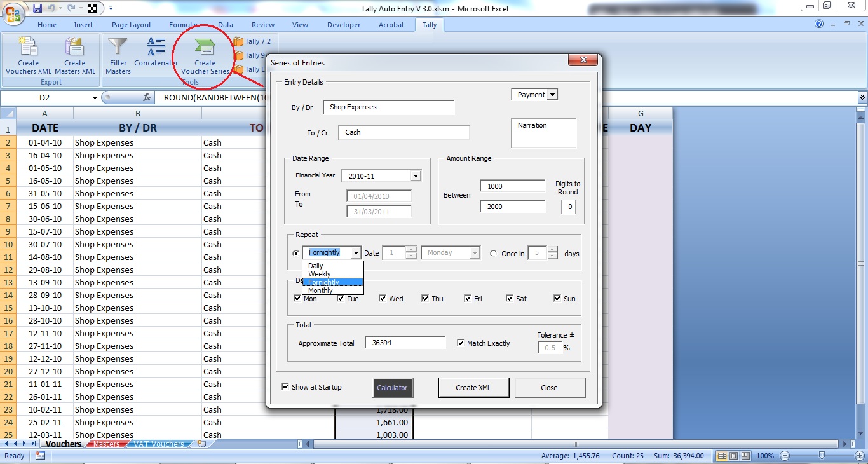Adjust the zoom slider handle
Image resolution: width=868 pixels, height=464 pixels.
(x=822, y=456)
